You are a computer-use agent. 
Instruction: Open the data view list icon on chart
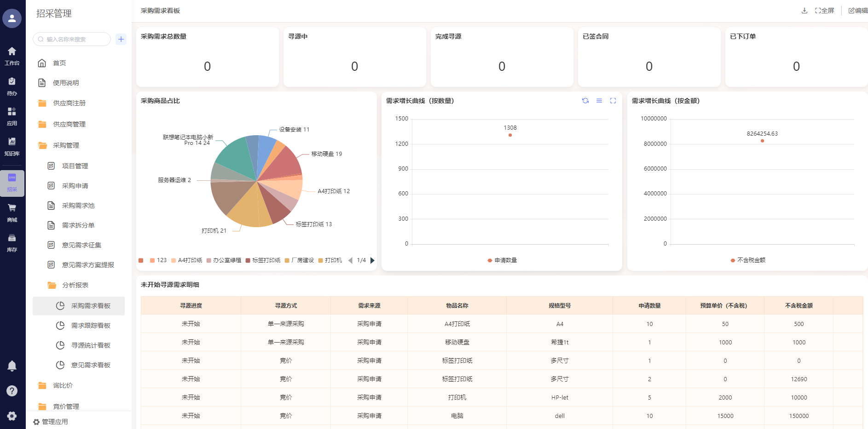click(x=599, y=101)
